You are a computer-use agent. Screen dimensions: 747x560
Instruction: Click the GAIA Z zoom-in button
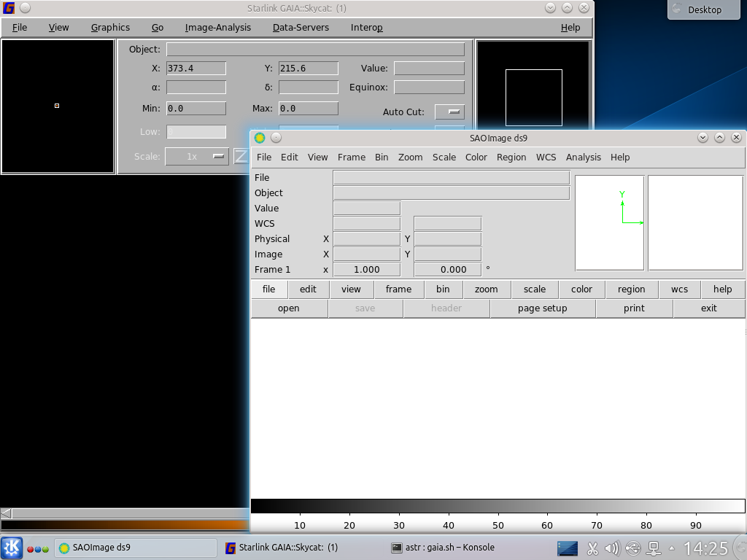pos(241,156)
